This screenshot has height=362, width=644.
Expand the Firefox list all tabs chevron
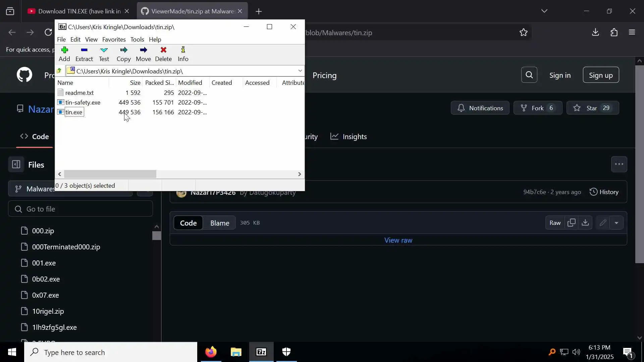click(544, 11)
